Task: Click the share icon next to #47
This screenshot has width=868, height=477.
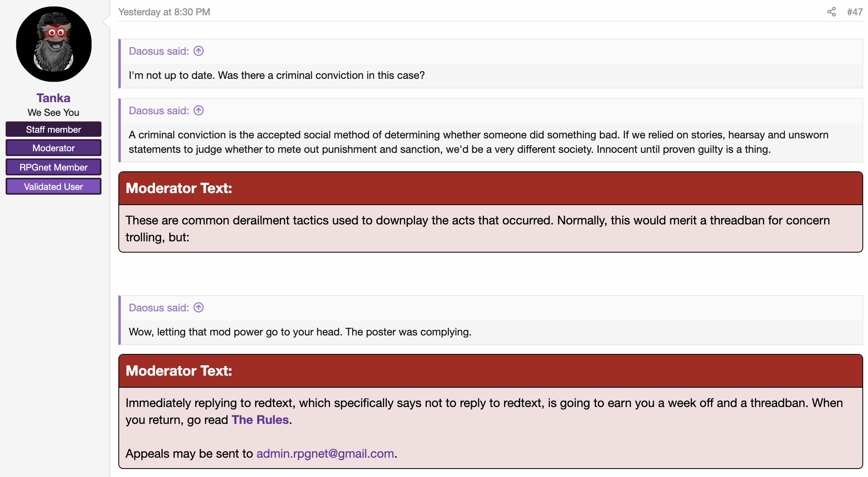Action: (x=831, y=12)
